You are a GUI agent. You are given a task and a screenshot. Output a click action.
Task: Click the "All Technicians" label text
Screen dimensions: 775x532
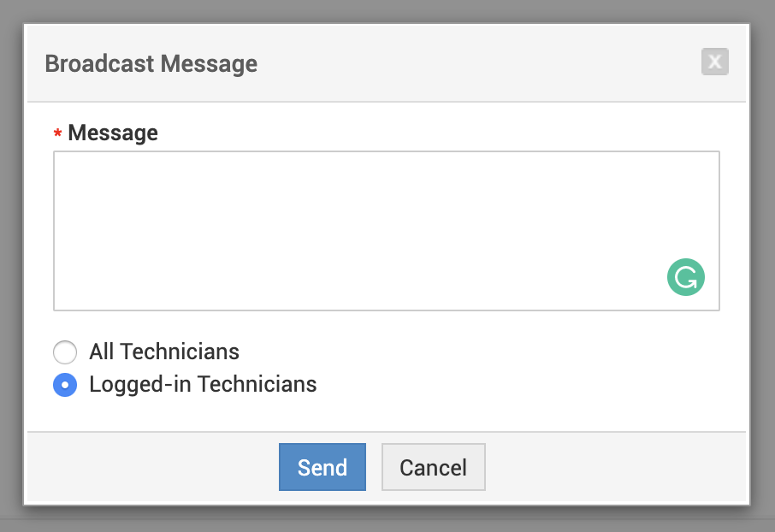(164, 352)
